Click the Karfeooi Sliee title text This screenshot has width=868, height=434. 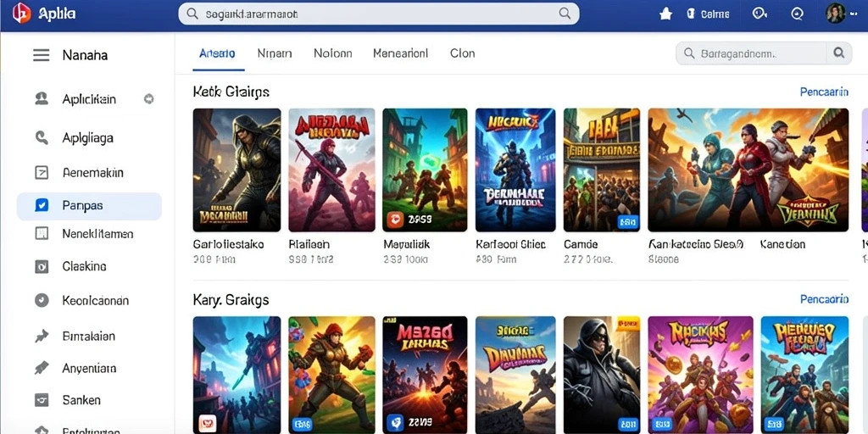coord(511,244)
